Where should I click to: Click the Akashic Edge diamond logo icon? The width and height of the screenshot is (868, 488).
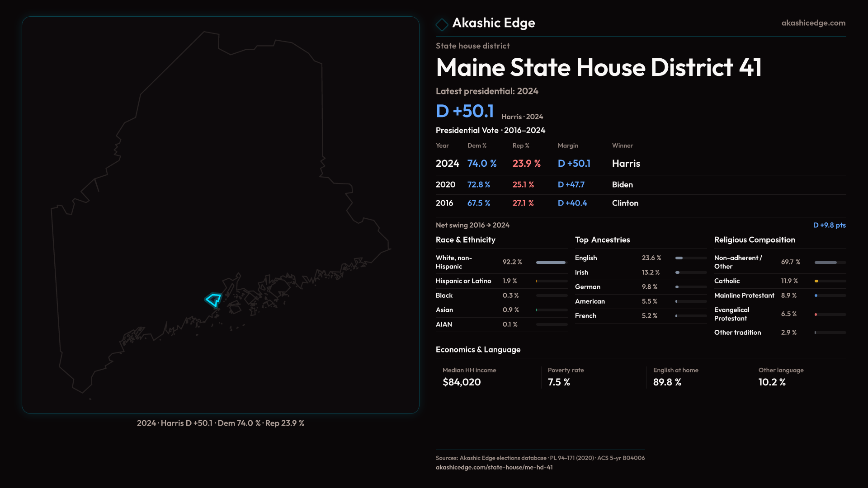[442, 24]
